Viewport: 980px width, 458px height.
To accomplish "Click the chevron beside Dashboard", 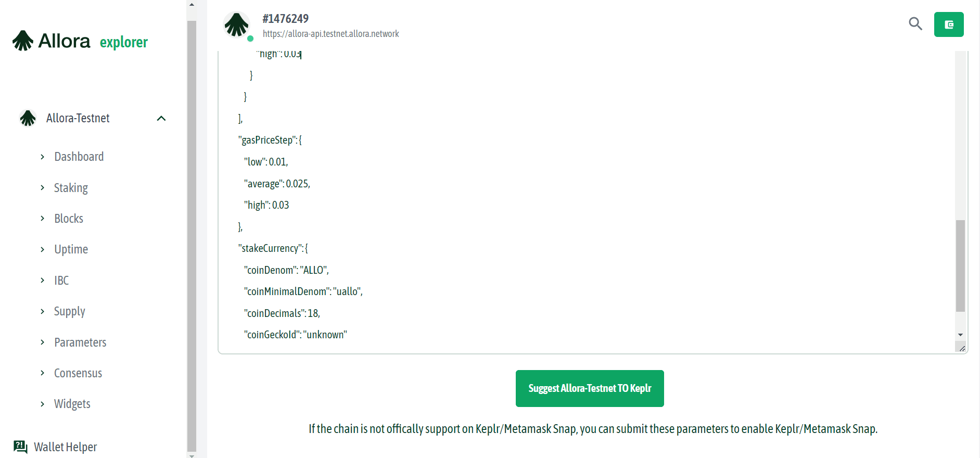I will (x=43, y=157).
